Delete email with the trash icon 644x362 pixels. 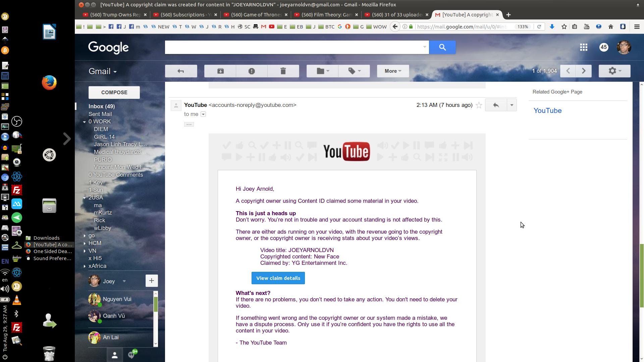coord(283,71)
